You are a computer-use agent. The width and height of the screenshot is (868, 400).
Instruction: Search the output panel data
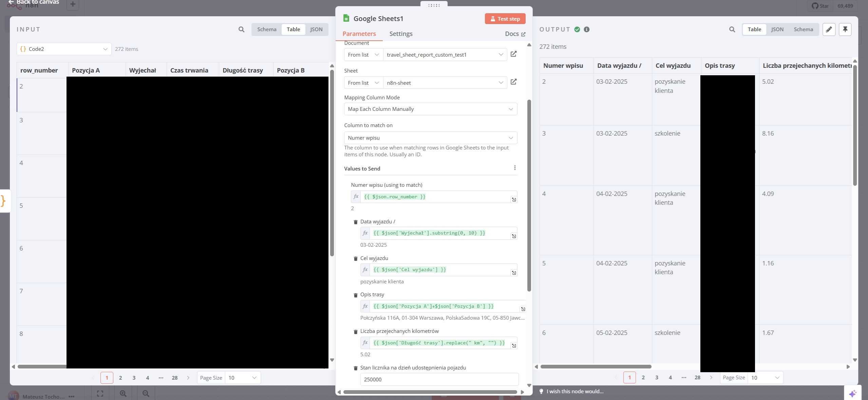(732, 29)
